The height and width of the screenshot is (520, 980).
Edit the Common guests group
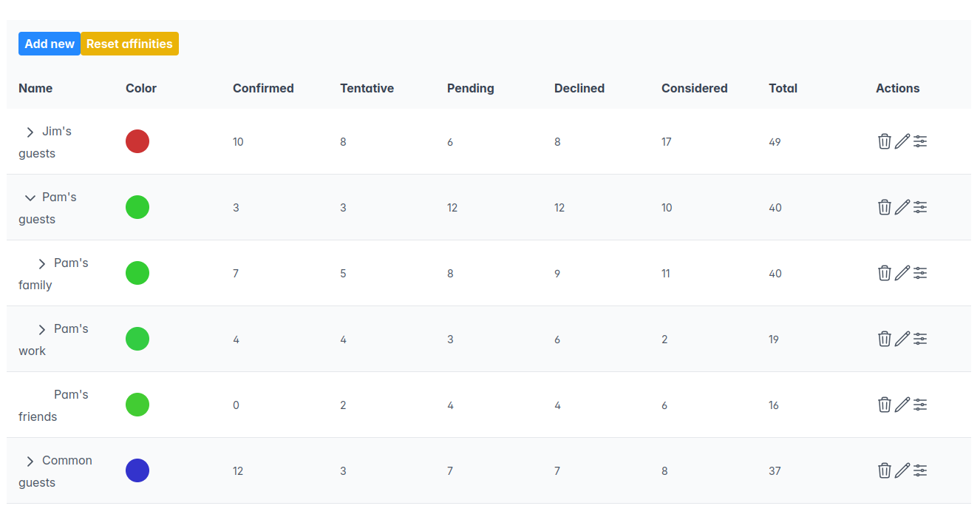click(902, 470)
